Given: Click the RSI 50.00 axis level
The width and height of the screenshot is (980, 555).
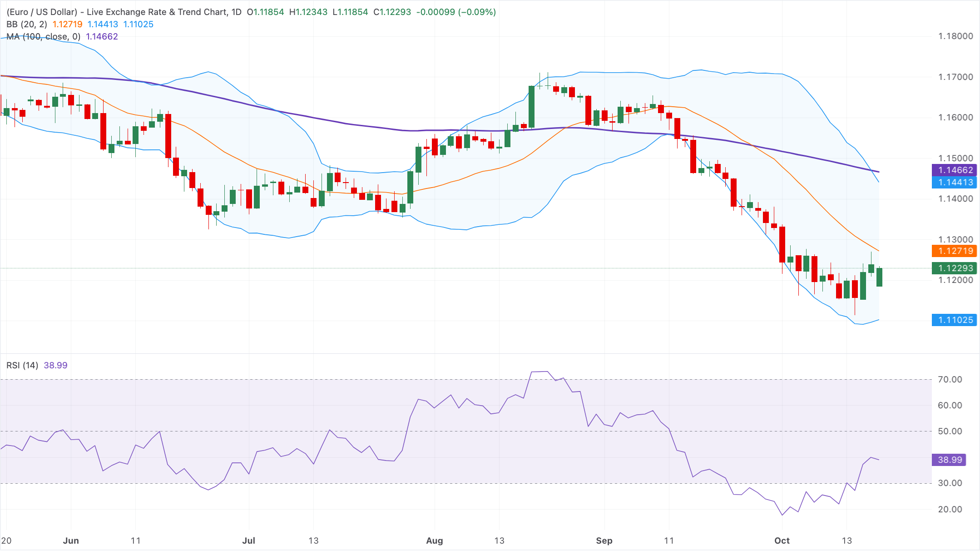Looking at the screenshot, I should tap(950, 431).
